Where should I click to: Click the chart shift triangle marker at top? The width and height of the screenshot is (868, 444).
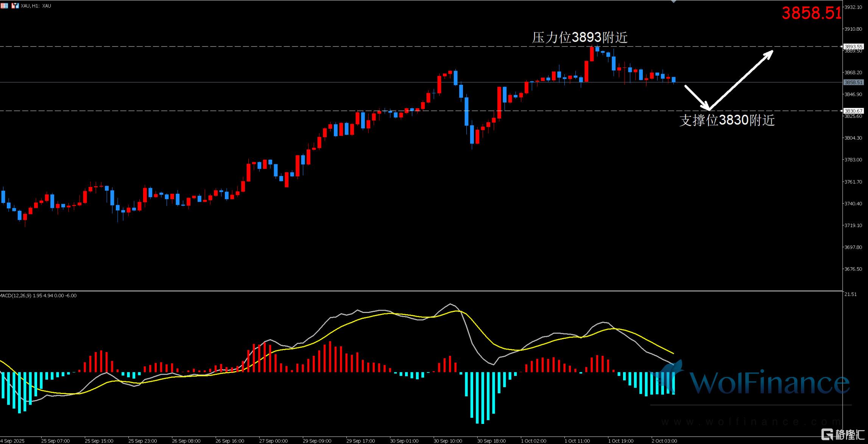pyautogui.click(x=673, y=2)
